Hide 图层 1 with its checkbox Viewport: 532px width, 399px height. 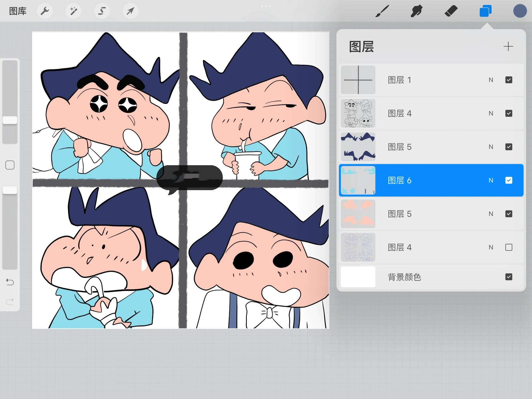pyautogui.click(x=509, y=80)
